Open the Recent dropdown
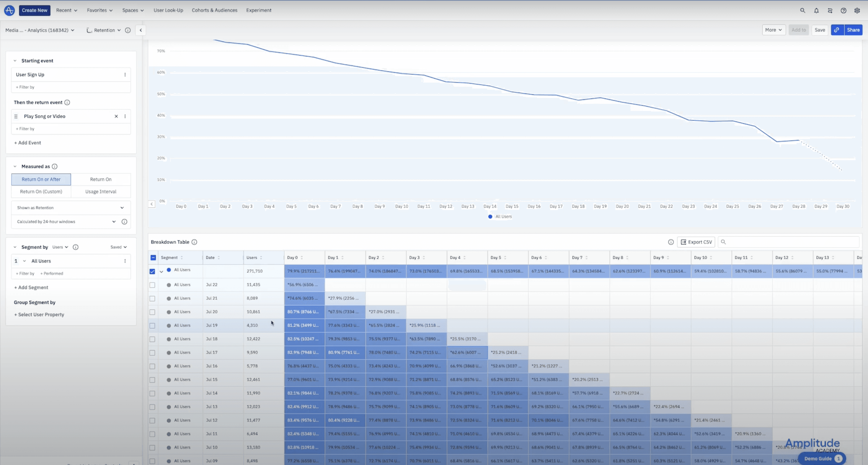The height and width of the screenshot is (465, 868). (67, 10)
